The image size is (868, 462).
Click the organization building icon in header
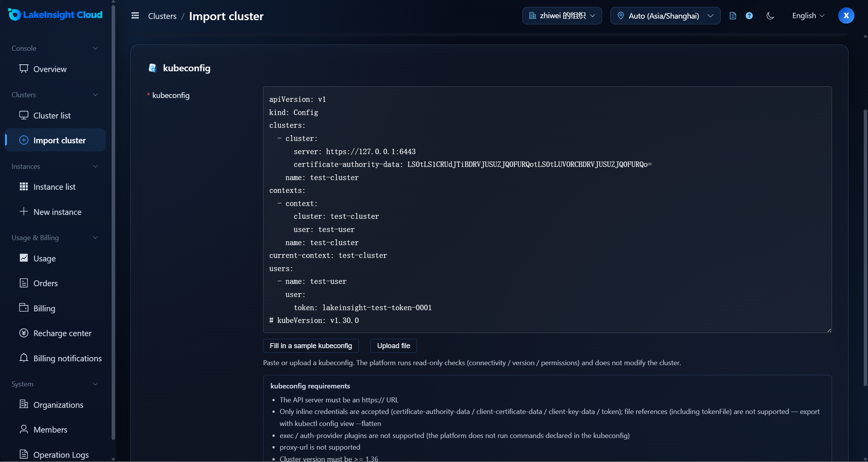(532, 15)
